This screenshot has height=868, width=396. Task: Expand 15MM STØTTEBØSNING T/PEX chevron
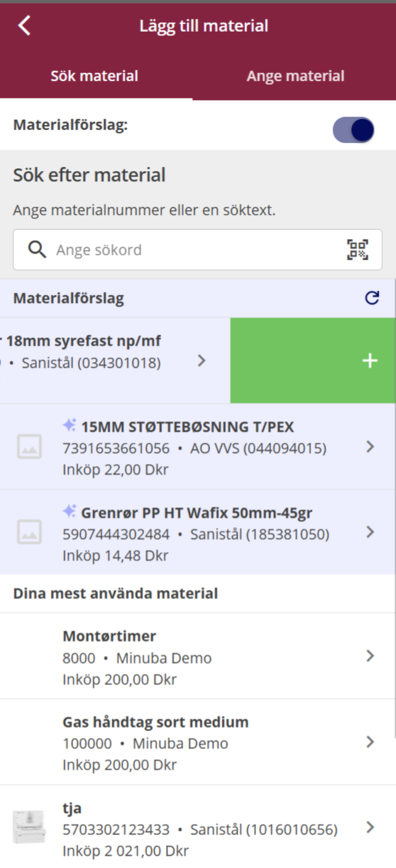pos(370,447)
